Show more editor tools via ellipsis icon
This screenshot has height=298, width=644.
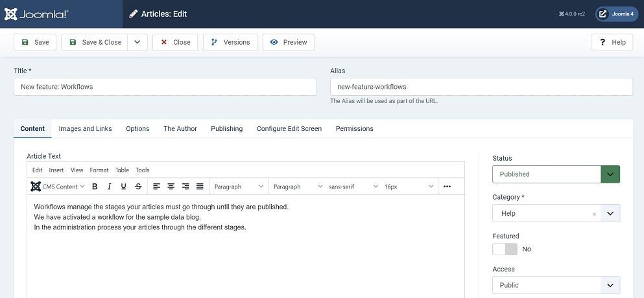pos(447,187)
